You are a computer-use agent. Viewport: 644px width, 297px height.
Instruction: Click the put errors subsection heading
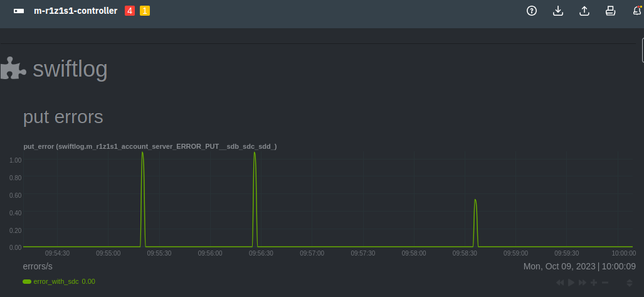63,117
